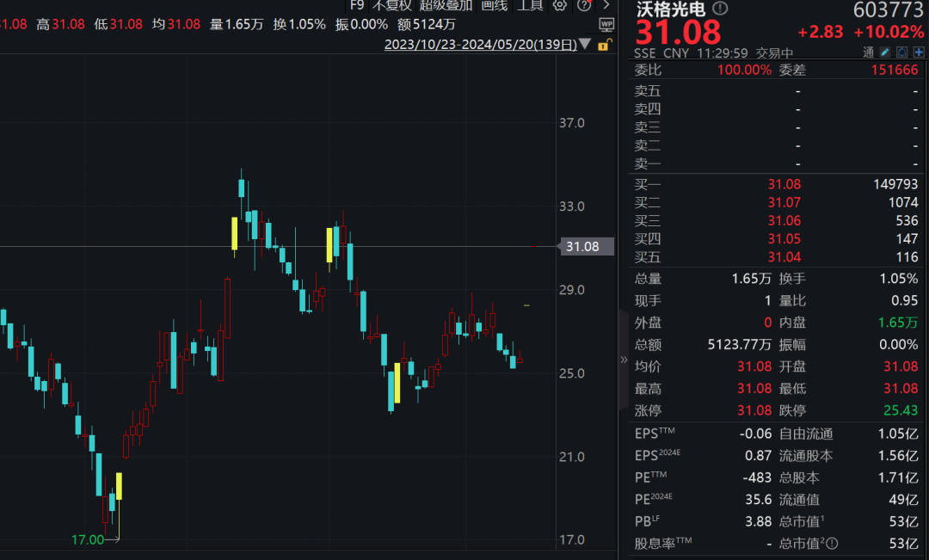Image resolution: width=929 pixels, height=560 pixels.
Task: Click info icon beside 沃格光电 name
Action: pyautogui.click(x=720, y=9)
